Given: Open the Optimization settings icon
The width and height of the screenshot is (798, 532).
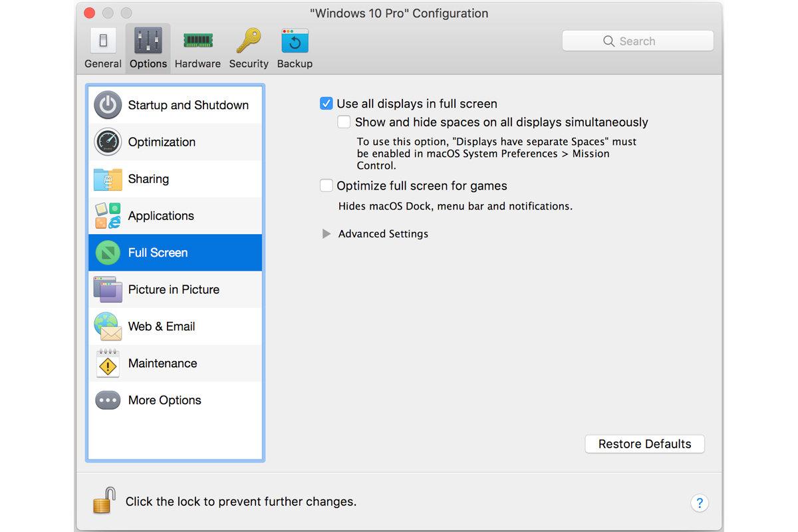Looking at the screenshot, I should 107,142.
